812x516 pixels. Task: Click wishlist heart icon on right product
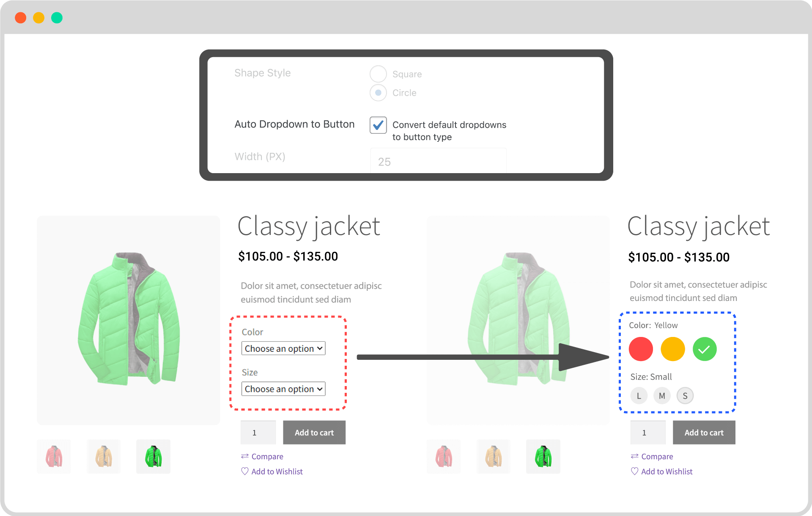tap(635, 471)
